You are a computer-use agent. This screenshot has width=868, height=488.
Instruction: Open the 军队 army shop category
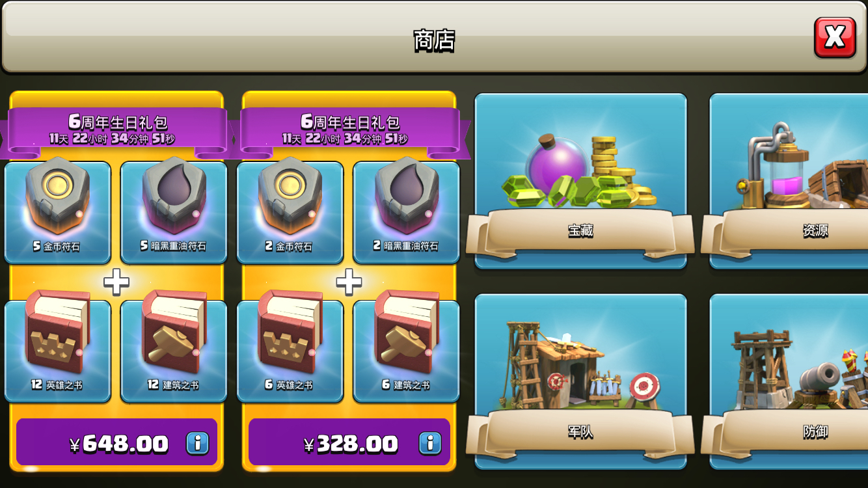[580, 381]
